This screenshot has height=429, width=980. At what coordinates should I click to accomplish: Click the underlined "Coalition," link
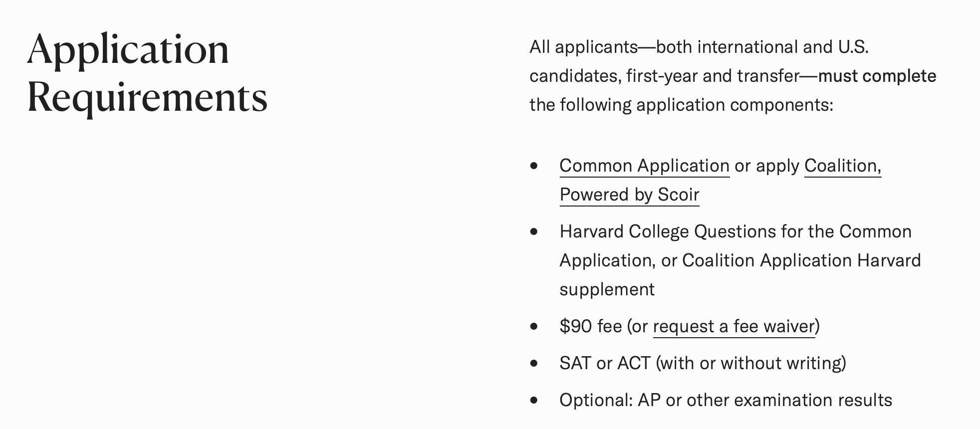coord(842,166)
